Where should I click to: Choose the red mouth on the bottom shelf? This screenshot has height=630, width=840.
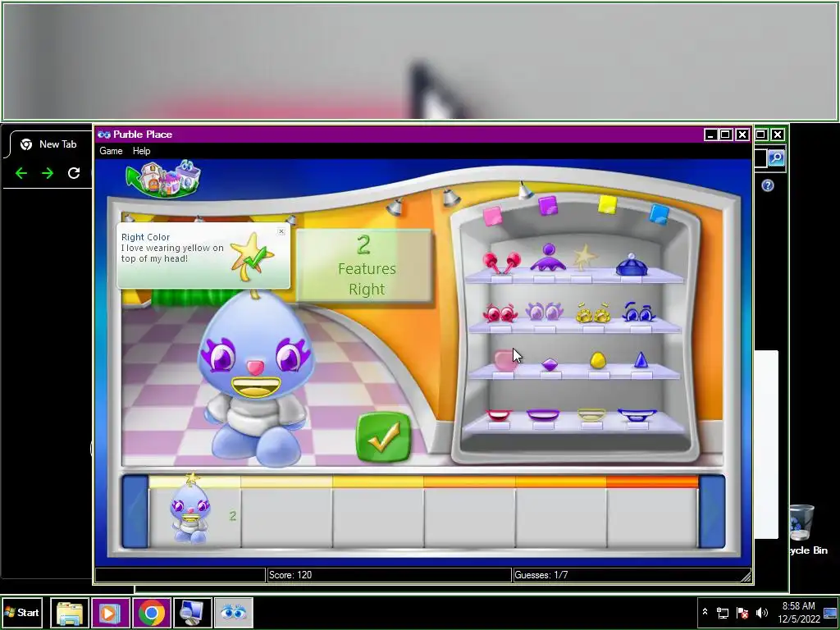[499, 415]
